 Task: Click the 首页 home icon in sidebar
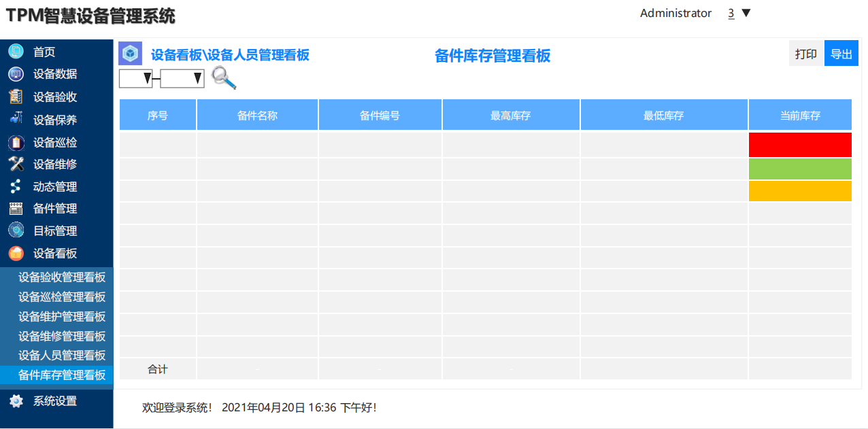coord(16,52)
